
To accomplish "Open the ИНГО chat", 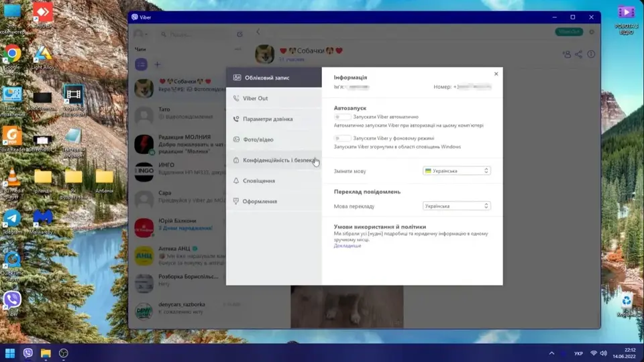I will (180, 172).
